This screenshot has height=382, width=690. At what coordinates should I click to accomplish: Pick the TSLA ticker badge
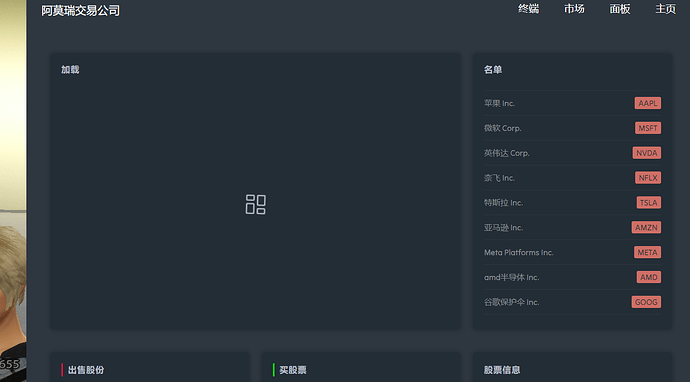click(x=649, y=202)
